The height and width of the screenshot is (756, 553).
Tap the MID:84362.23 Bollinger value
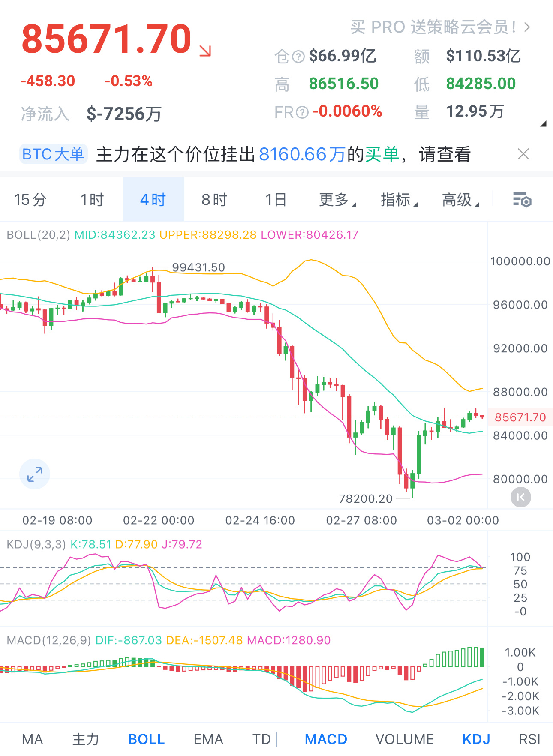point(115,235)
